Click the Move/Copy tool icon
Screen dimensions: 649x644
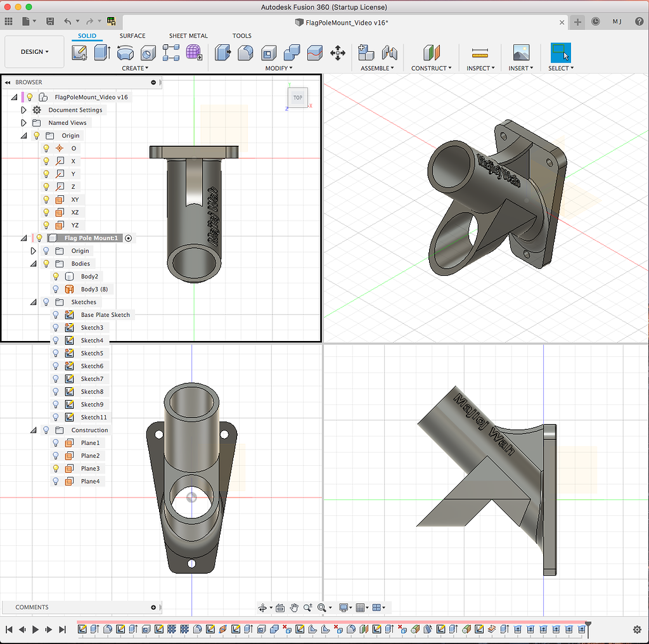[338, 53]
